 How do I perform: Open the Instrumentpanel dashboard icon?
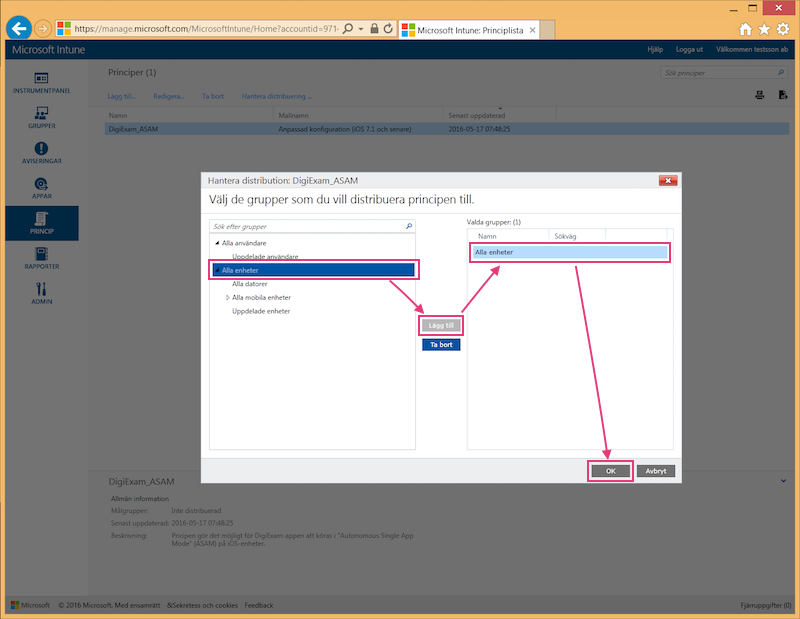coord(41,78)
